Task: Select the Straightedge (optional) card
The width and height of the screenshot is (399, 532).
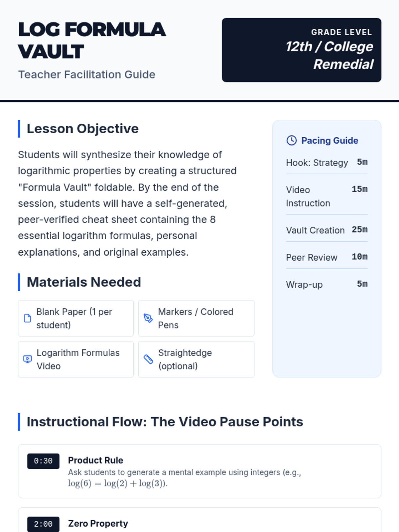Action: (196, 359)
